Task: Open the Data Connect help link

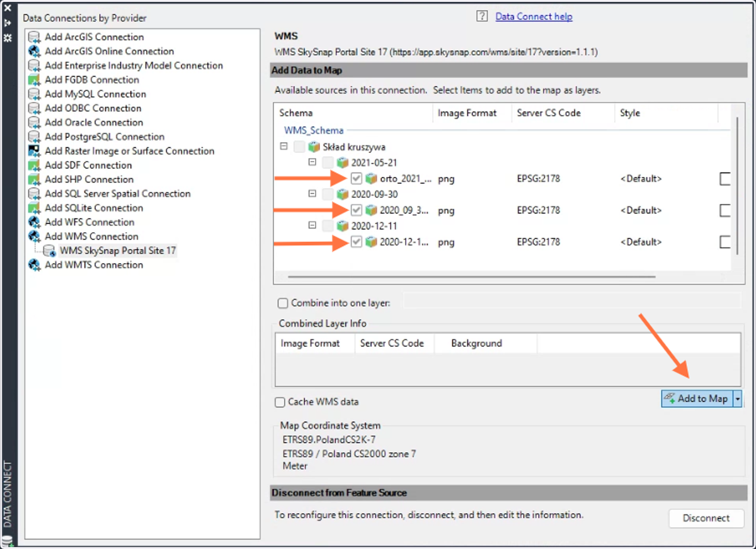Action: tap(534, 16)
